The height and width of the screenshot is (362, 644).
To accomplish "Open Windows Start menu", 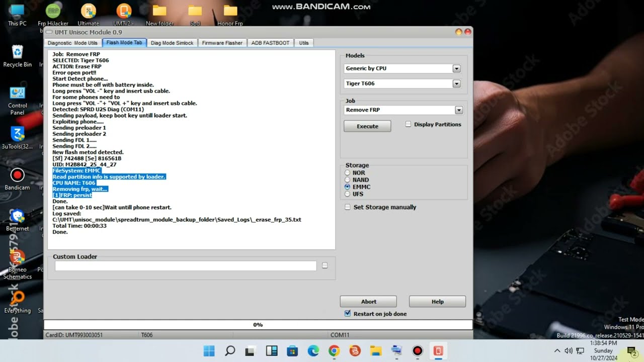I will 209,351.
